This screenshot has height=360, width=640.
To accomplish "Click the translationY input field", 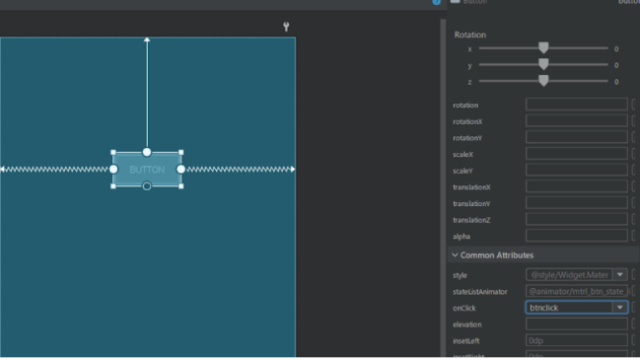I will (576, 203).
